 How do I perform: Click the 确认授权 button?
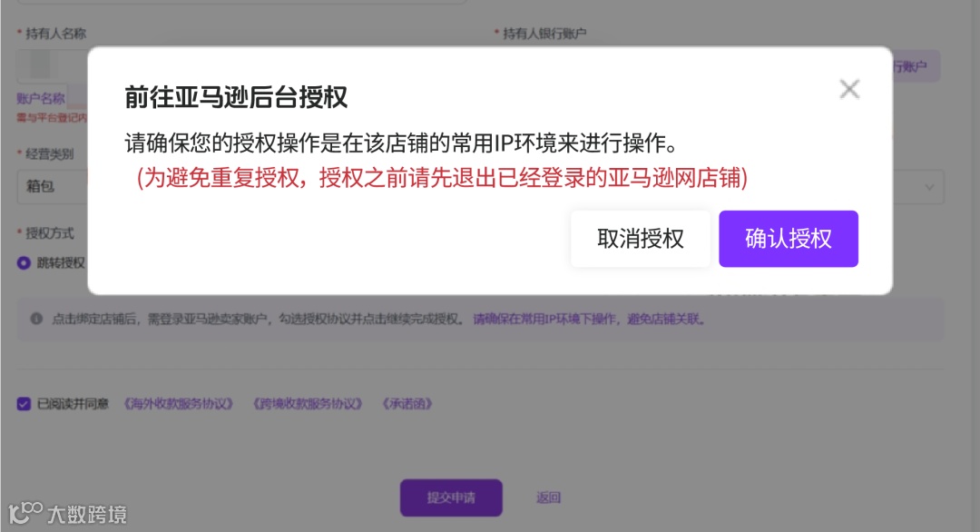789,239
